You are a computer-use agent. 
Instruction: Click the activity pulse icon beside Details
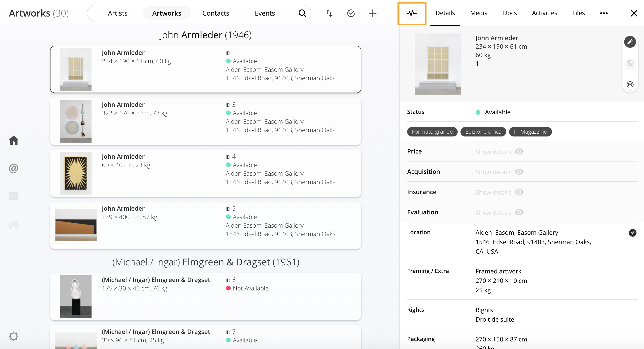coord(411,13)
